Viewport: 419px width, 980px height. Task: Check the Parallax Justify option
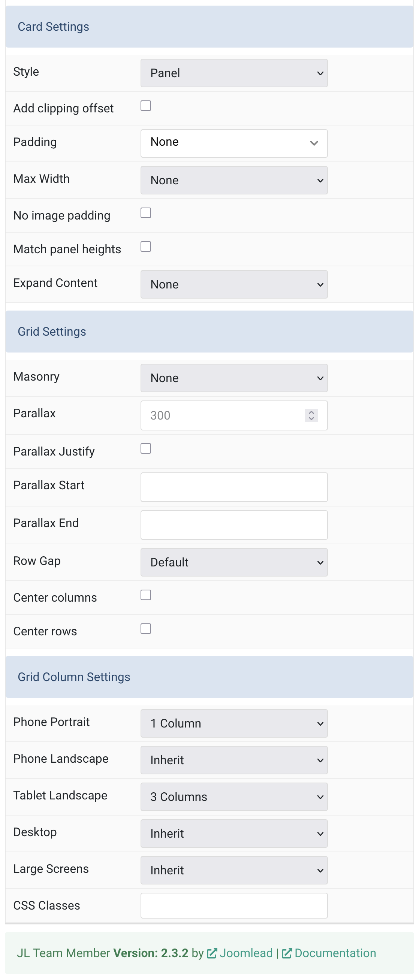coord(146,449)
